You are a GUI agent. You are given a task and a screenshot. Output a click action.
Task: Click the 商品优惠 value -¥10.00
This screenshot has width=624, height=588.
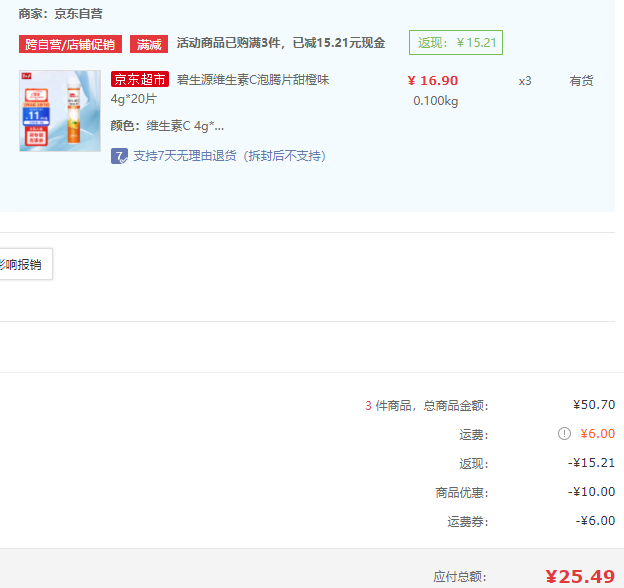pos(591,492)
